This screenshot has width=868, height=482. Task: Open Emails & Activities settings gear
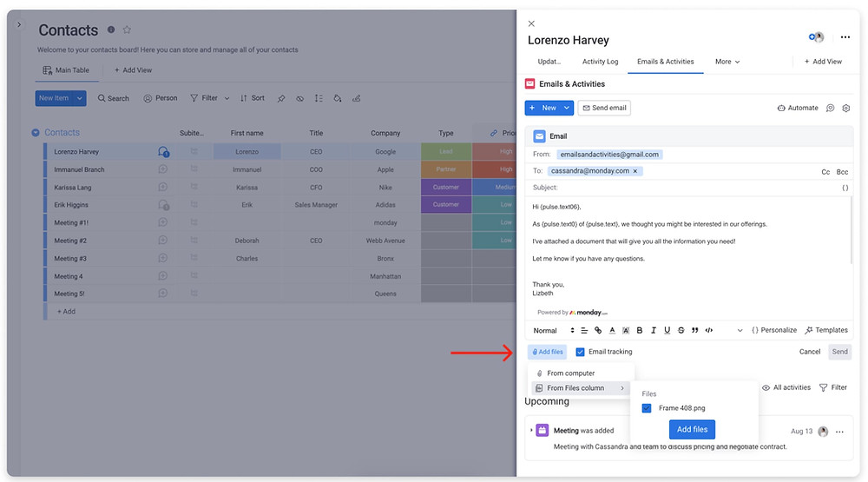pyautogui.click(x=845, y=108)
